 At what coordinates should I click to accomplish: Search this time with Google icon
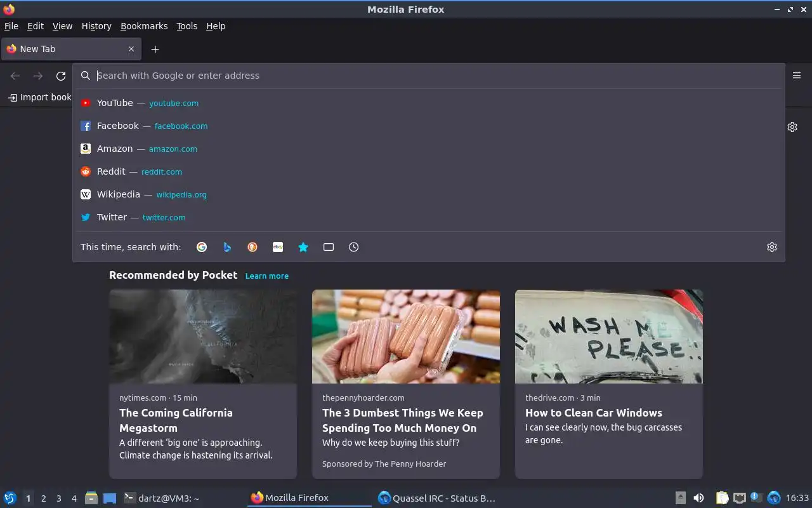[x=202, y=247]
